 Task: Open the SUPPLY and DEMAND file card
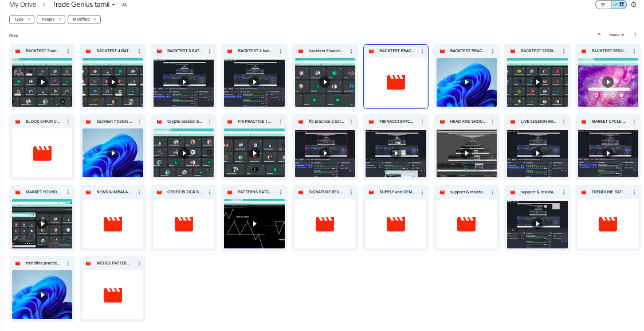395,224
